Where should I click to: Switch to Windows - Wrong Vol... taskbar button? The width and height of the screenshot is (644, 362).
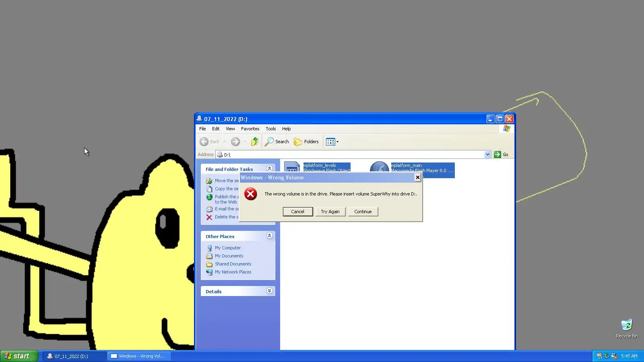139,356
